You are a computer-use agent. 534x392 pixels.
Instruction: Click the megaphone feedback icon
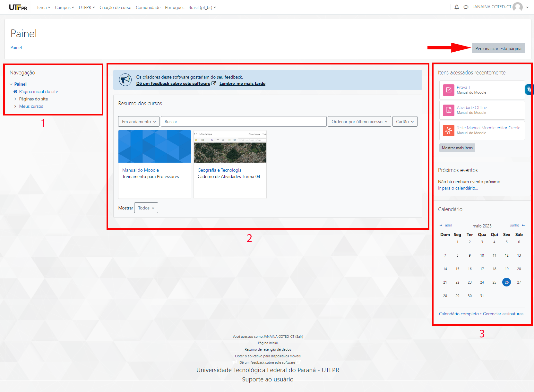pos(125,80)
